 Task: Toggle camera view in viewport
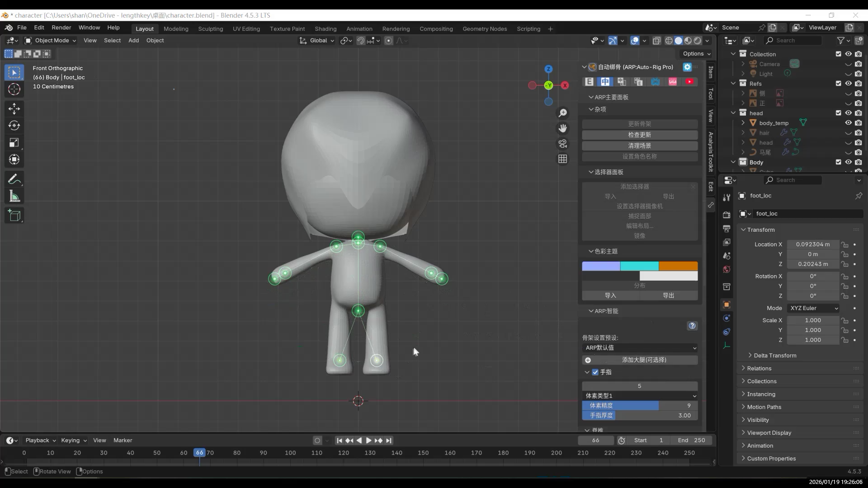click(x=562, y=144)
